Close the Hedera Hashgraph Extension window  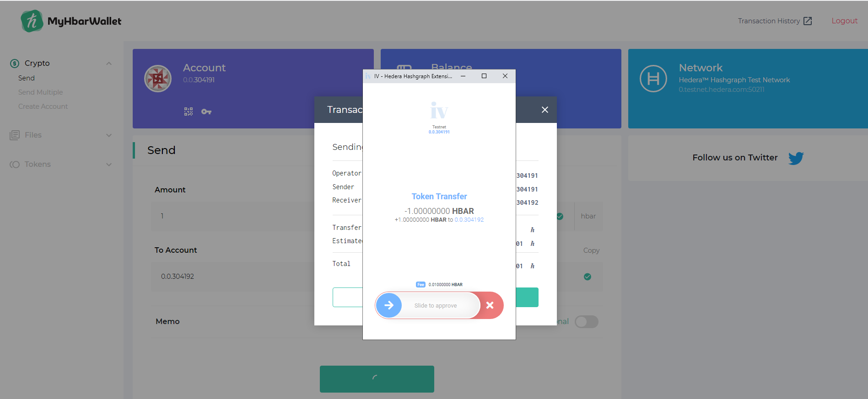pyautogui.click(x=505, y=76)
